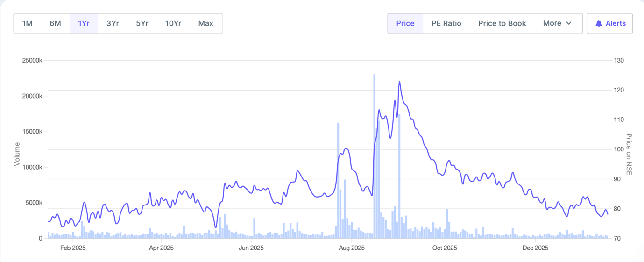This screenshot has height=262, width=644.
Task: Show the Price to Book chart
Action: click(502, 23)
